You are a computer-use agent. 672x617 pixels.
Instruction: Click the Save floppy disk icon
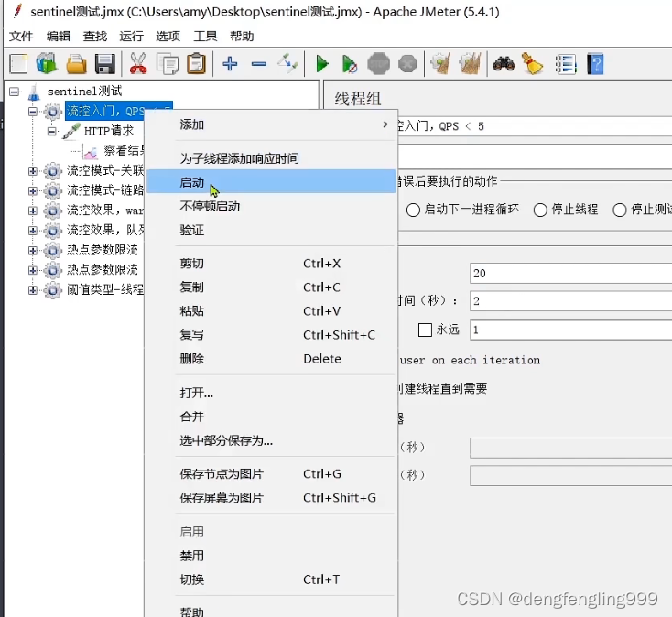tap(105, 65)
